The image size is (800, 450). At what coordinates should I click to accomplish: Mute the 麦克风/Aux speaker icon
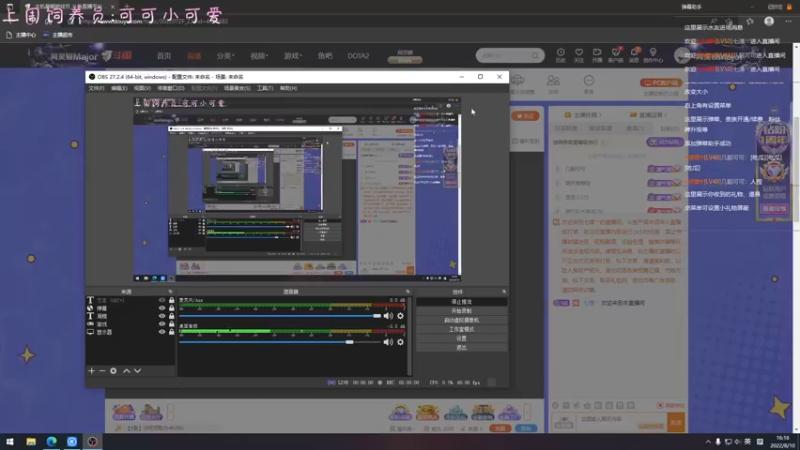(388, 316)
